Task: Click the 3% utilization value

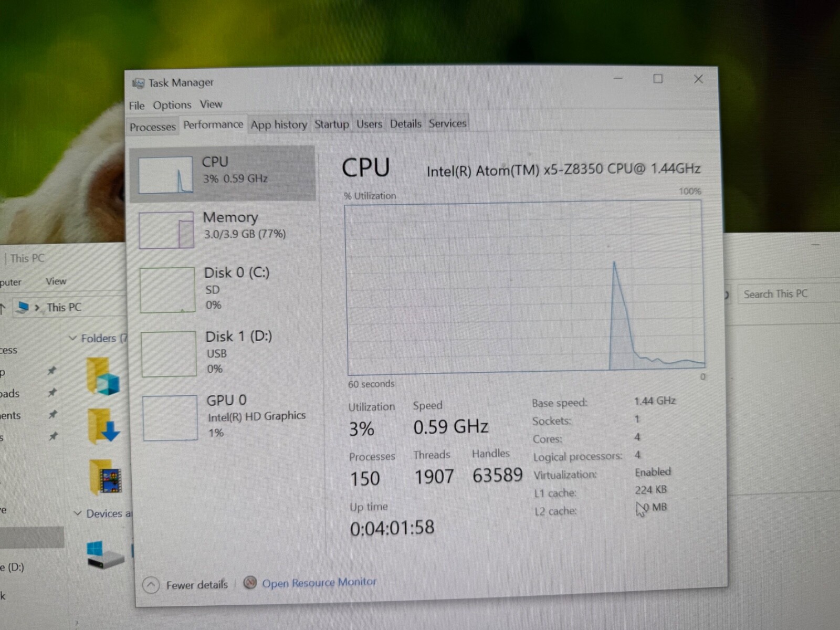Action: [362, 429]
